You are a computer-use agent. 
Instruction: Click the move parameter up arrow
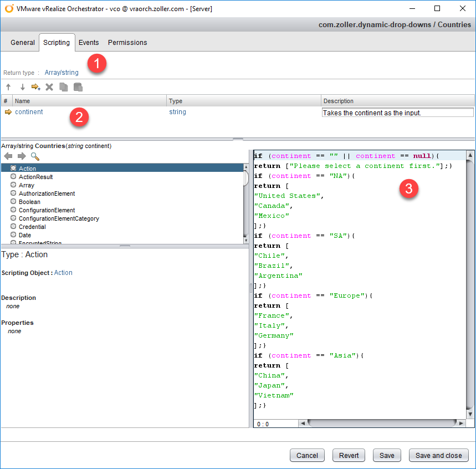8,87
